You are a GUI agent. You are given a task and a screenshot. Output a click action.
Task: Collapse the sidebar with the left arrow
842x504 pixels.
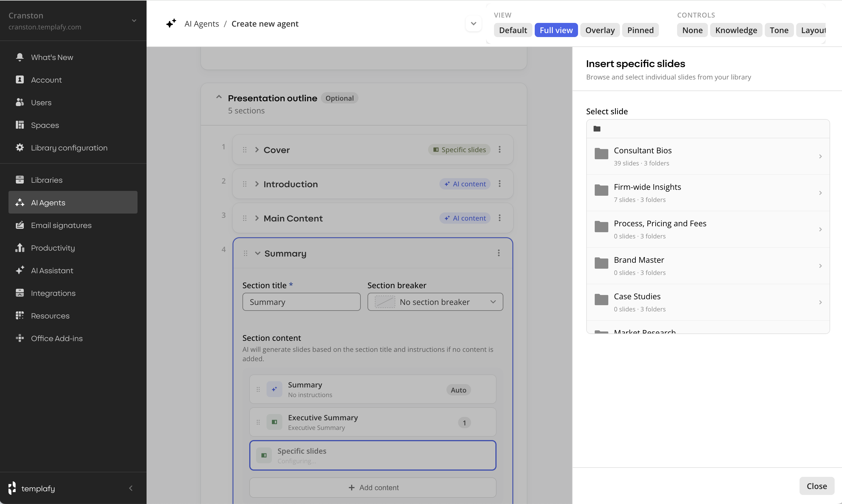tap(131, 488)
